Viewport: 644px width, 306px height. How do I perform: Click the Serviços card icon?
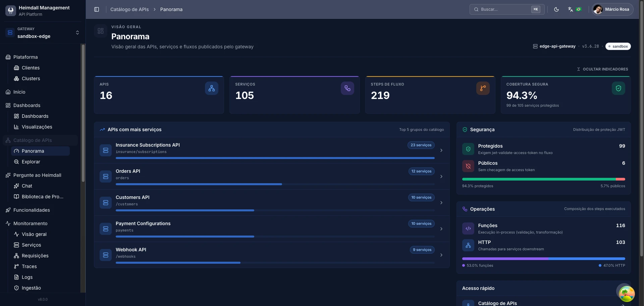click(347, 88)
